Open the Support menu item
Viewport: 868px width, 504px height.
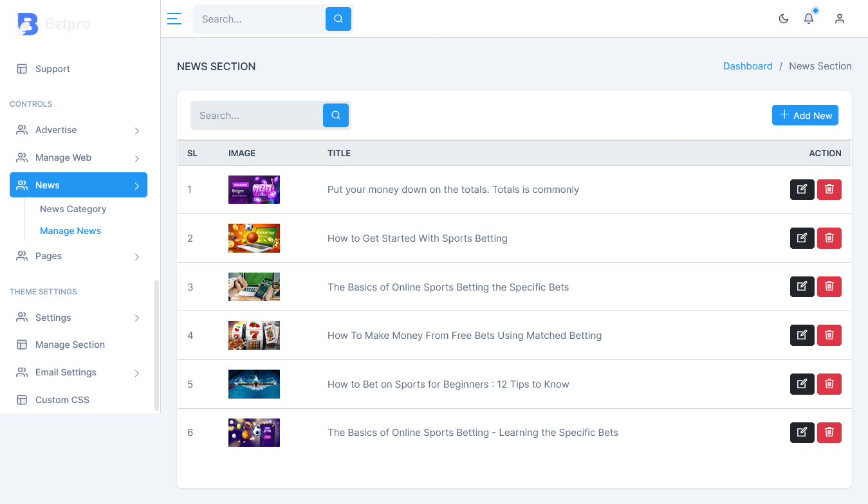pyautogui.click(x=78, y=69)
